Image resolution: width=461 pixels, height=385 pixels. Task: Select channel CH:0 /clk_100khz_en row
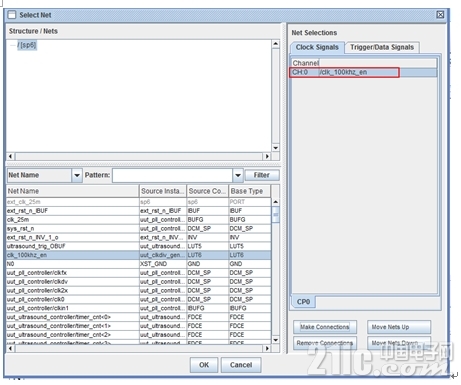[364, 72]
